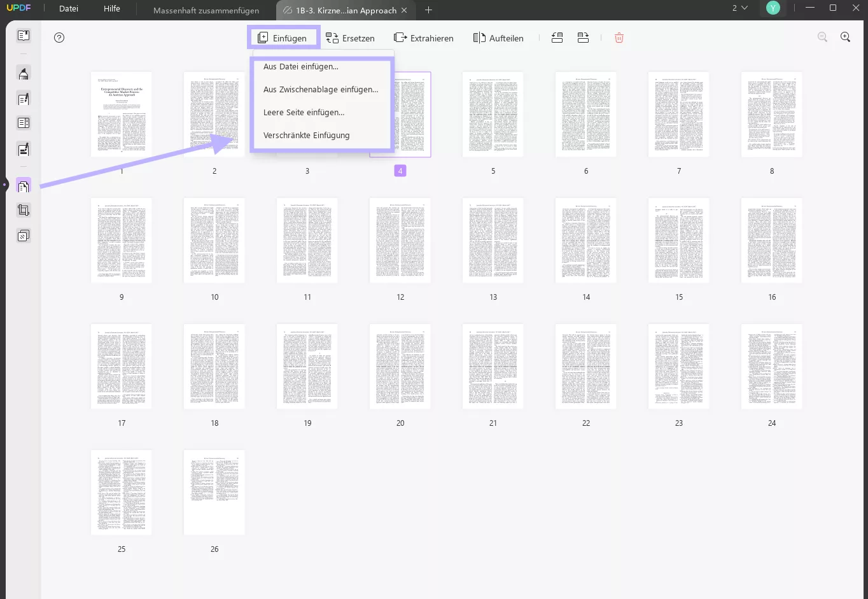Select page 18 thumbnail
The height and width of the screenshot is (599, 868).
pyautogui.click(x=214, y=367)
